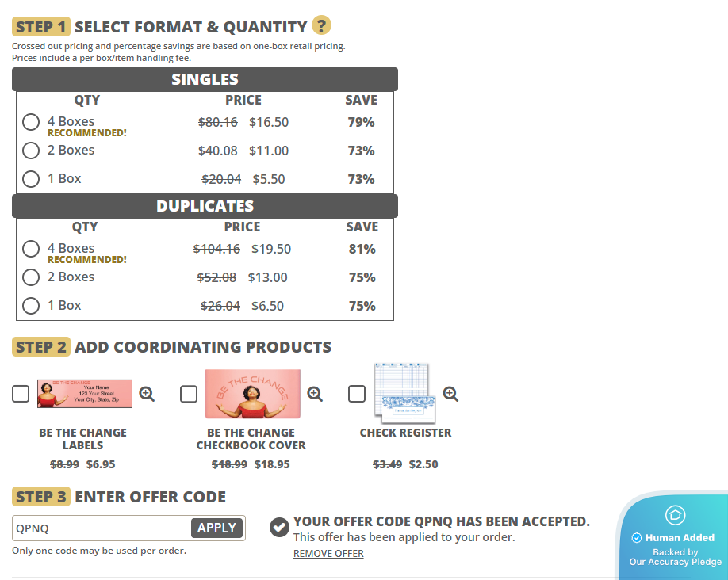Screen dimensions: 728x580
Task: Zoom the Check Register image
Action: (450, 394)
